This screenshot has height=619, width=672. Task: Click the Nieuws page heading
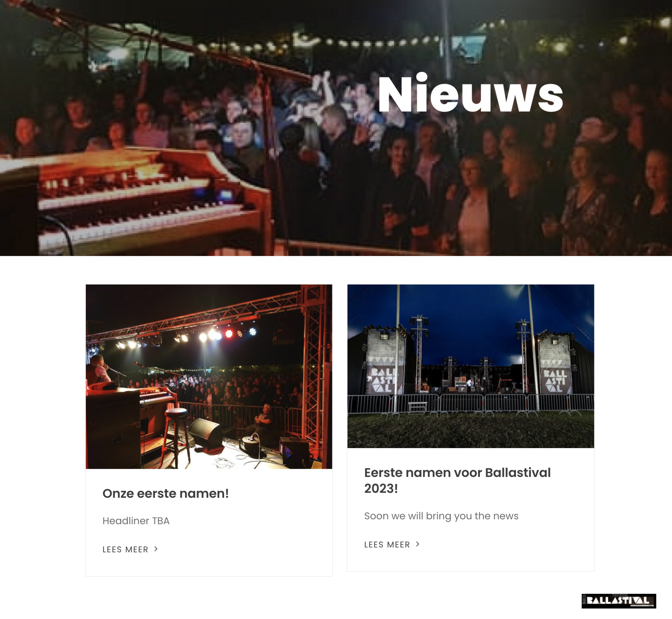(470, 94)
